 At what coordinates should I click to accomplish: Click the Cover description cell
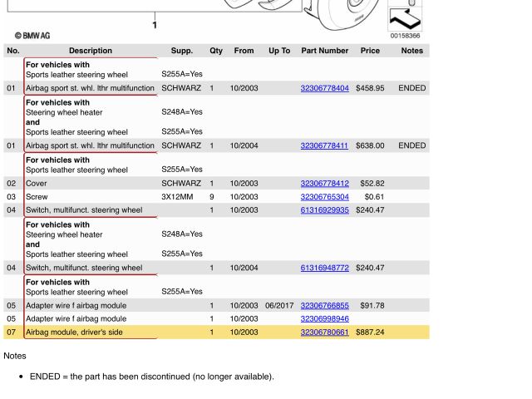coord(37,184)
